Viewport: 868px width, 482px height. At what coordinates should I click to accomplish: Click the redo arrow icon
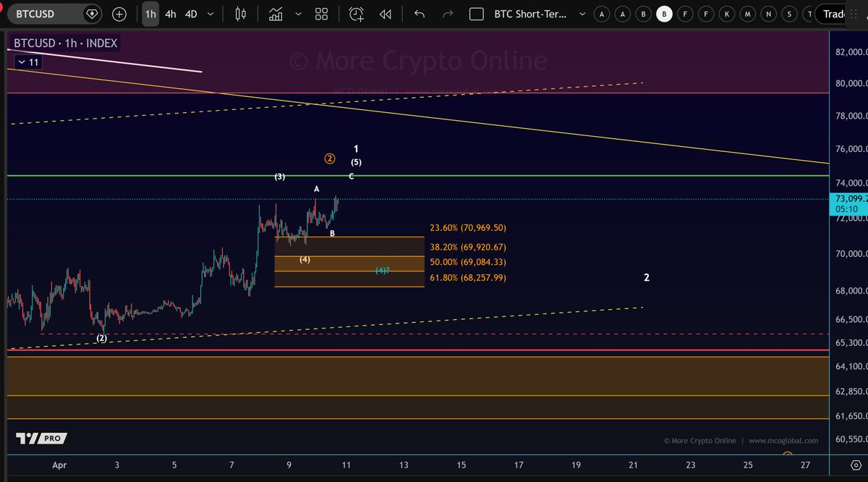point(448,14)
